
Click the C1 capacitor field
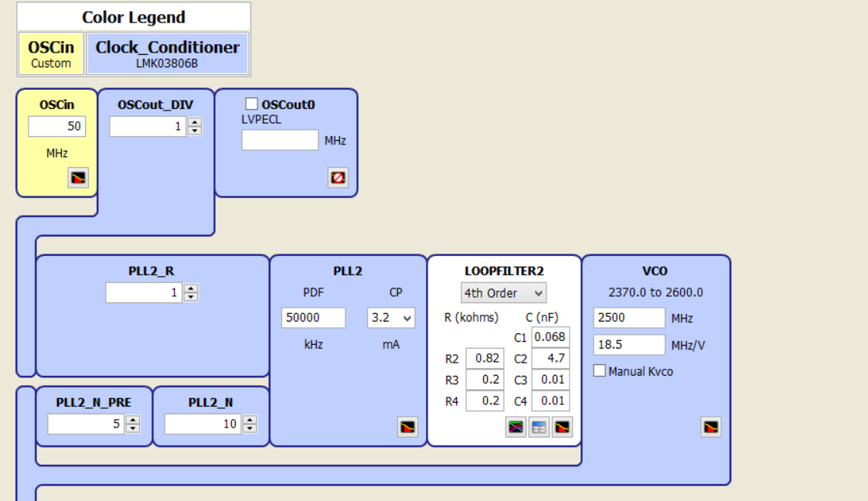point(551,337)
